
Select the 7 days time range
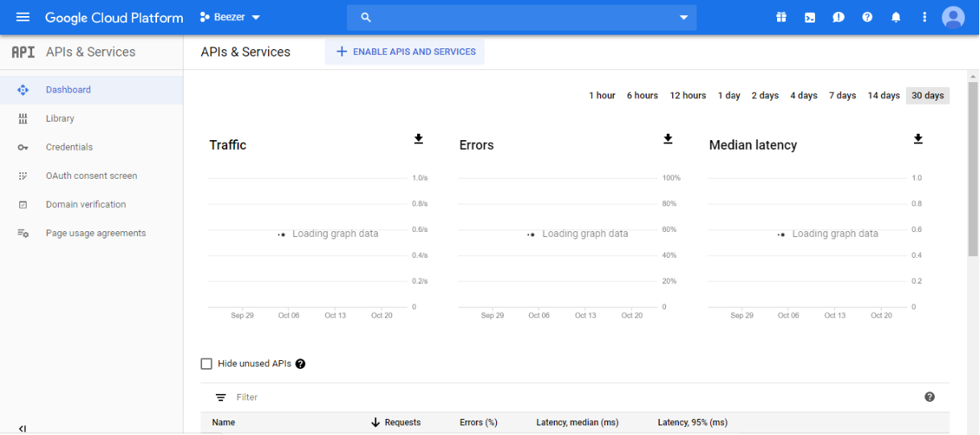842,96
